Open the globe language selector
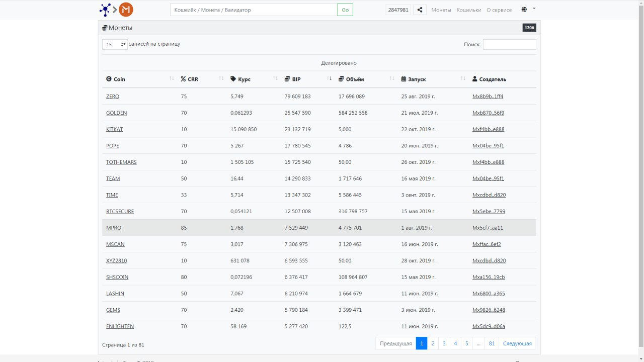Viewport: 644px width, 362px height. point(524,10)
